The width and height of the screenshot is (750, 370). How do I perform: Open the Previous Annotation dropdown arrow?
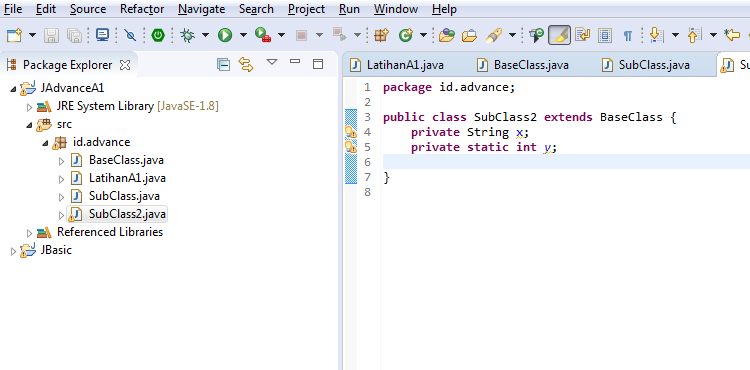point(713,35)
